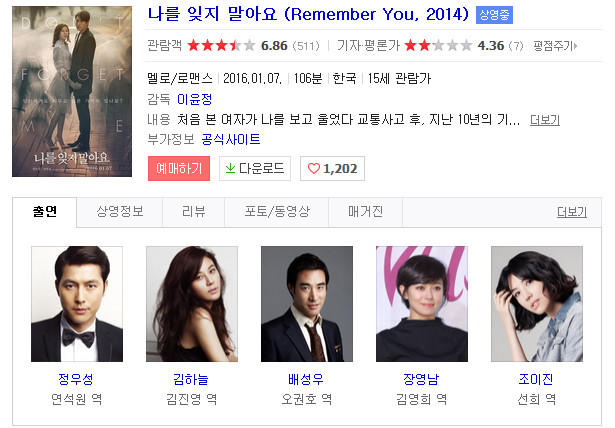Switch to the 상영정보 tab
615x428 pixels.
120,212
